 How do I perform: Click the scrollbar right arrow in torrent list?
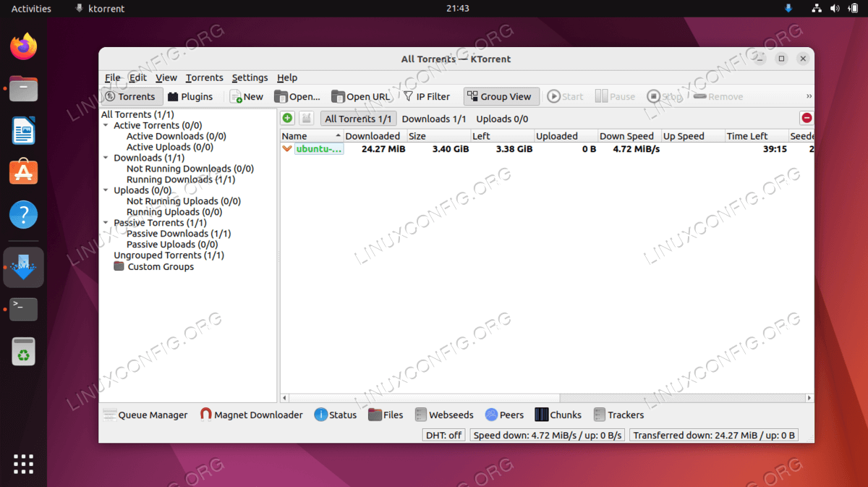pyautogui.click(x=809, y=398)
